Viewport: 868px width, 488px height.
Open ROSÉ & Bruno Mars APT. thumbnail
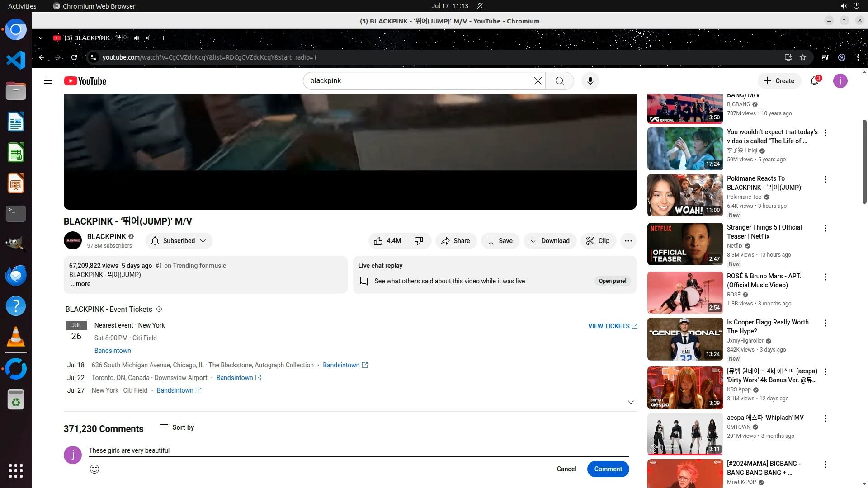coord(685,292)
